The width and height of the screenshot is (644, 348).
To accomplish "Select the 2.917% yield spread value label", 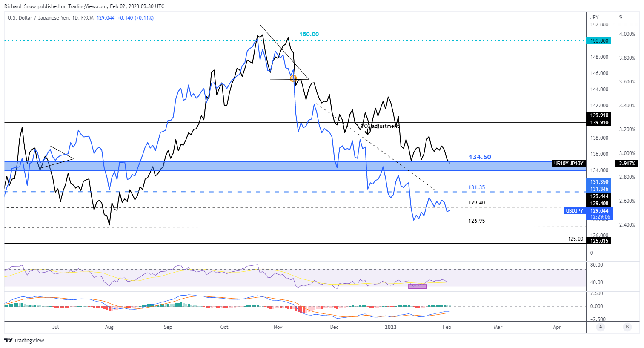I will pos(627,164).
